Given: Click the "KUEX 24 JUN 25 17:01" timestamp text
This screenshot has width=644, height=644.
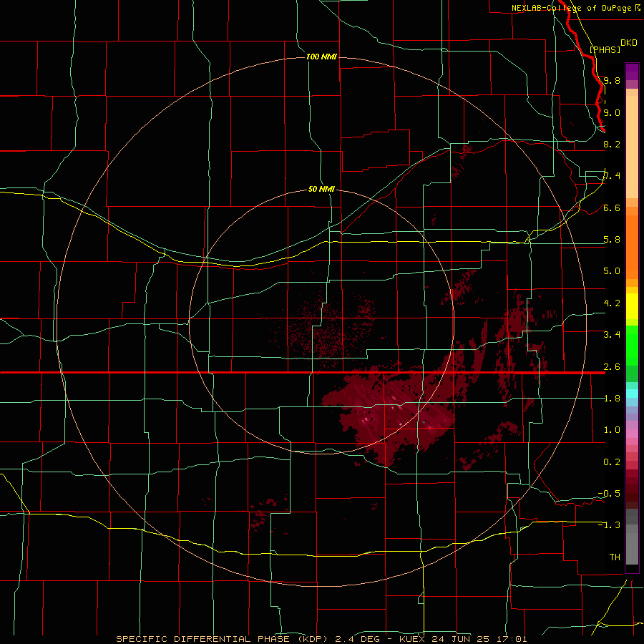Looking at the screenshot, I should 463,639.
